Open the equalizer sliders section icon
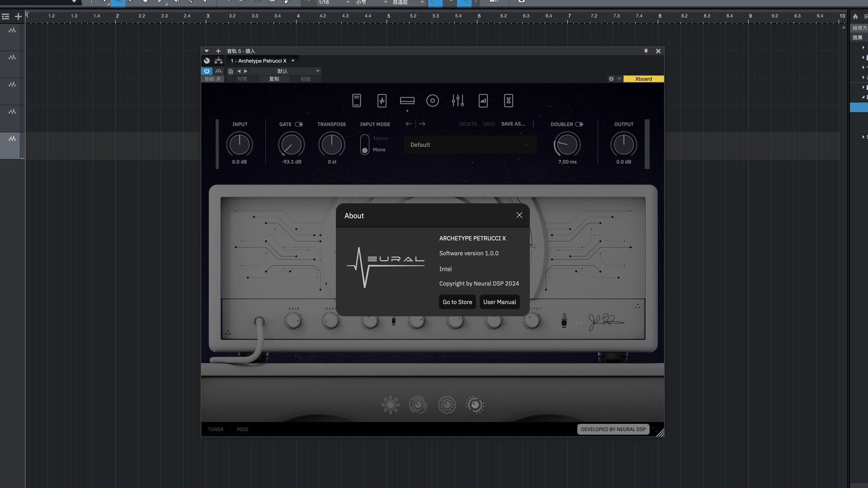Image resolution: width=868 pixels, height=488 pixels. (458, 100)
